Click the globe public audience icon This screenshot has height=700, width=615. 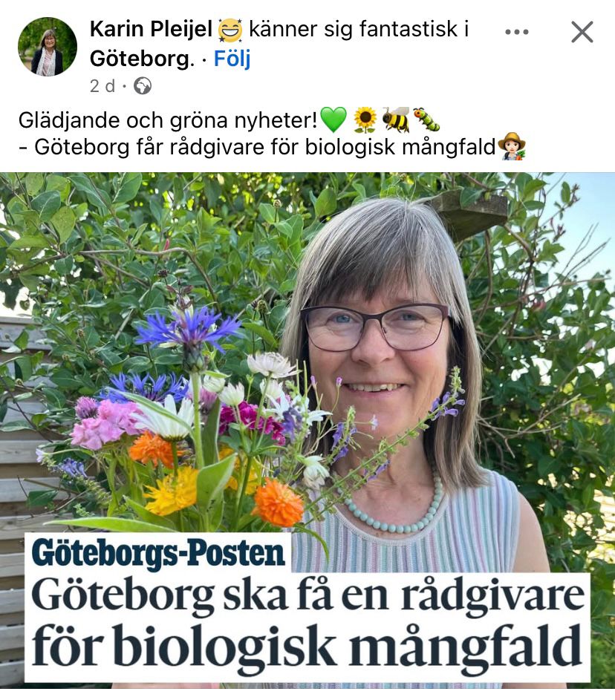pos(143,85)
